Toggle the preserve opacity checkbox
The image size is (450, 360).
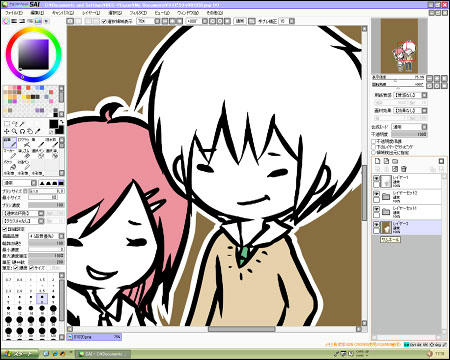click(374, 141)
